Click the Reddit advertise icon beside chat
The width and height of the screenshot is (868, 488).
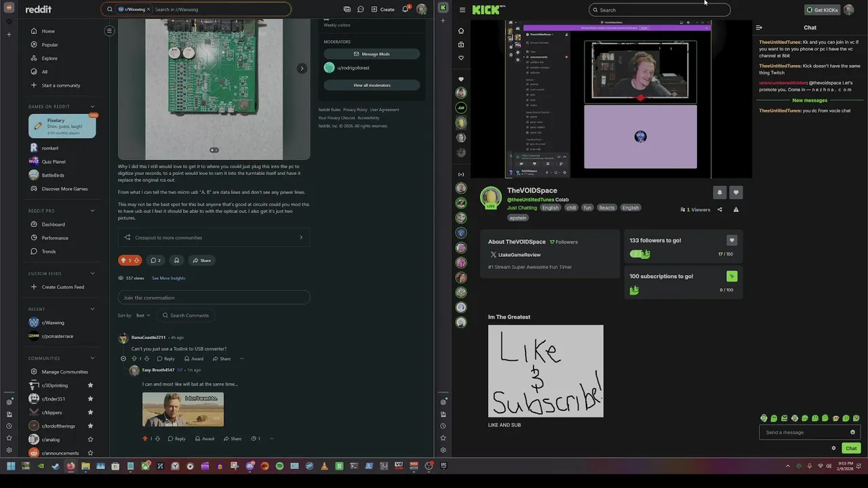coord(347,9)
